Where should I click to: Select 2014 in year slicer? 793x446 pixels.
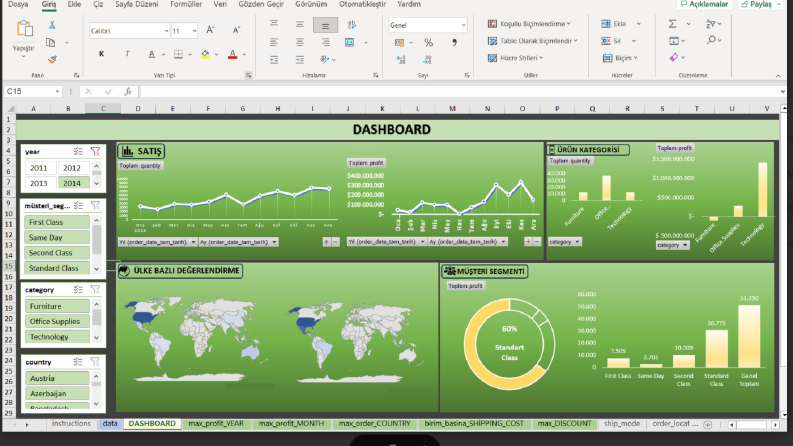pyautogui.click(x=72, y=183)
